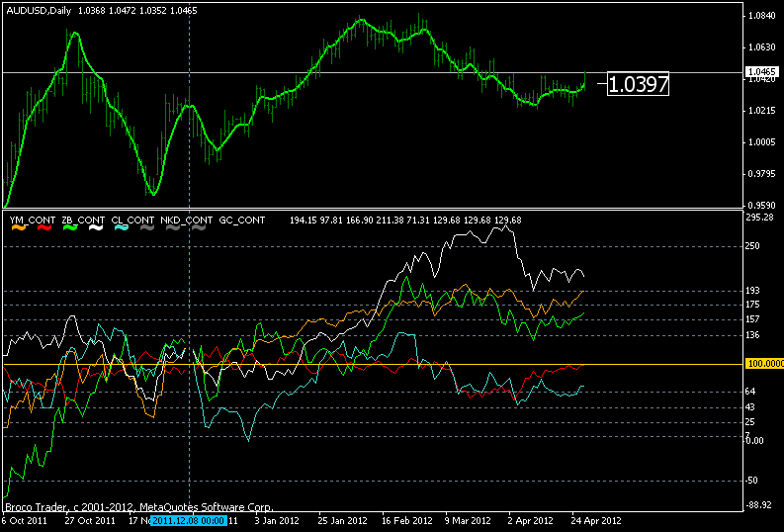
Task: Click the OHLC quote 1.0368 1.0472 1.0352
Action: click(x=123, y=11)
